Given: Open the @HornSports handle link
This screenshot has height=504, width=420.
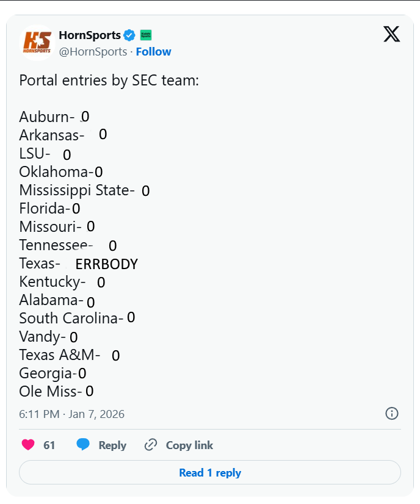Looking at the screenshot, I should click(93, 52).
